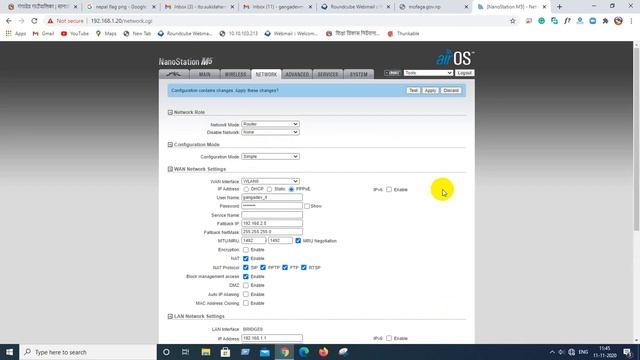Viewport: 640px width, 360px height.
Task: Open Firefox from the taskbar
Action: click(323, 352)
